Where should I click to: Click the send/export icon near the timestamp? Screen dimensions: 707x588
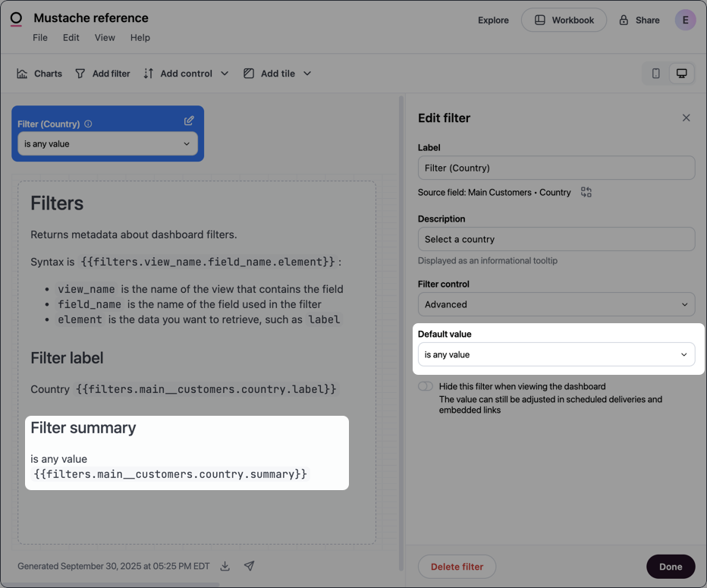click(x=249, y=566)
